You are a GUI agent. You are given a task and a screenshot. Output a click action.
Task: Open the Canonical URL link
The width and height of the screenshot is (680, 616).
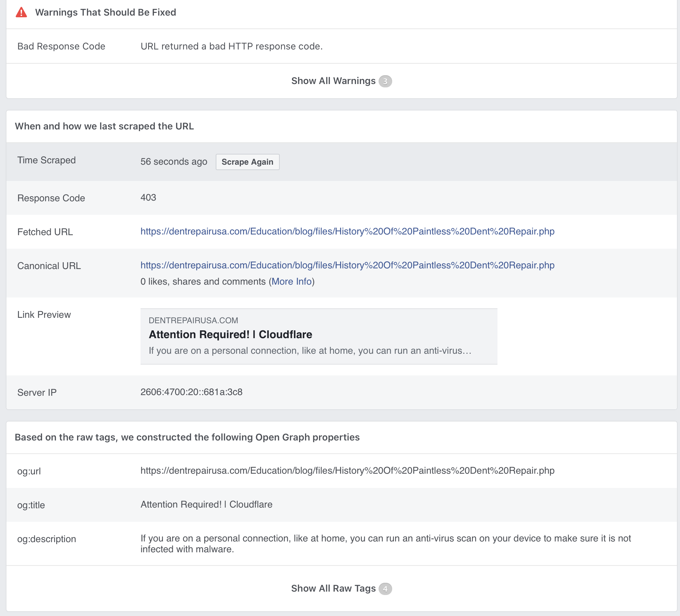[x=347, y=265]
